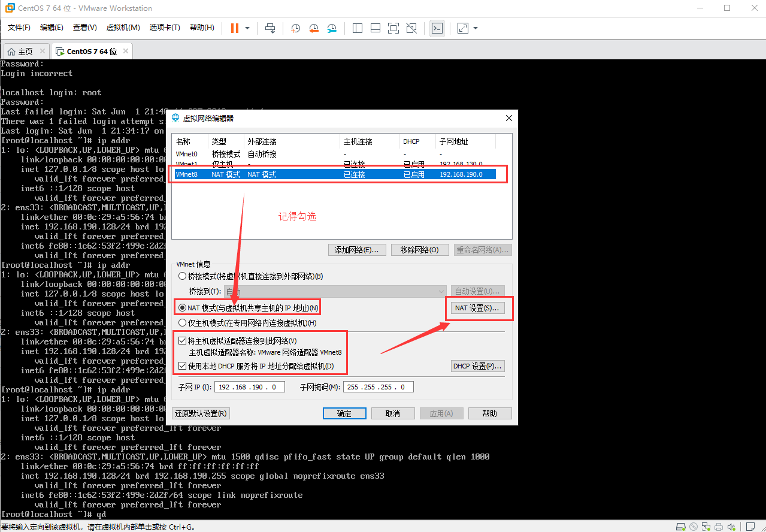The height and width of the screenshot is (532, 766).
Task: Toggle the thumbnail bar layout icon
Action: (376, 28)
